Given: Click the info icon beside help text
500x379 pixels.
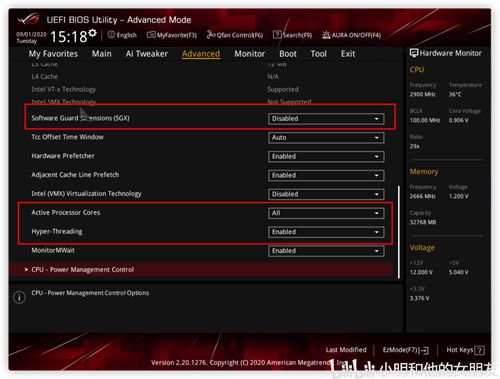Looking at the screenshot, I should pyautogui.click(x=19, y=297).
